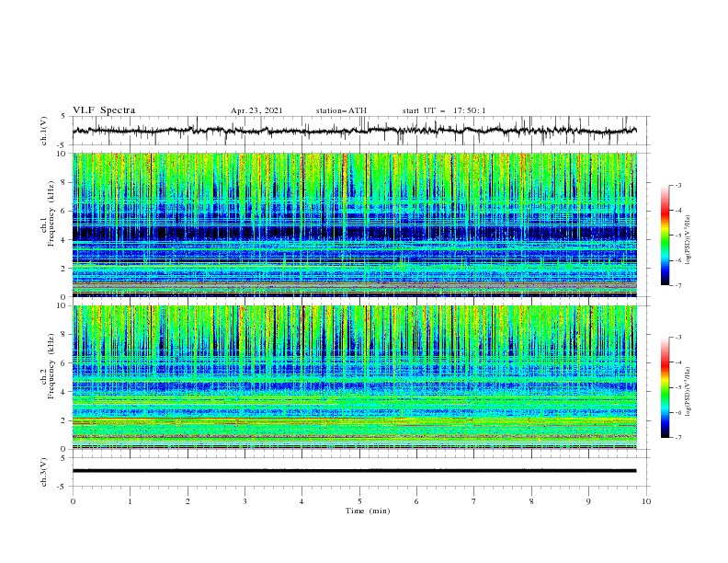Click the "VLF Spectra" title text

pyautogui.click(x=104, y=110)
